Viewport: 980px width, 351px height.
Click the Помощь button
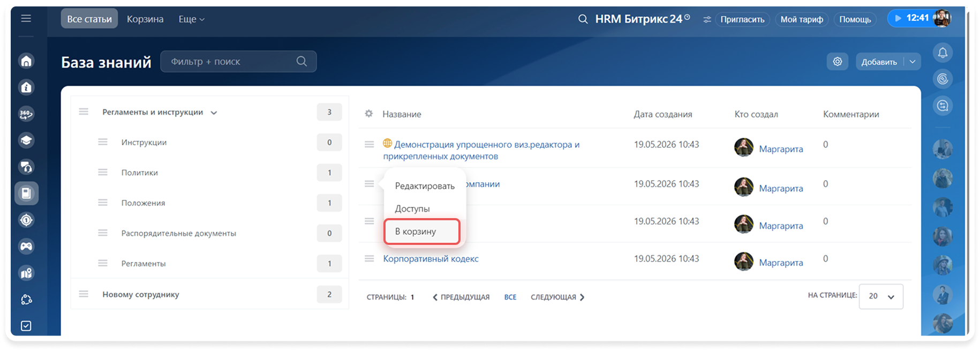click(855, 19)
